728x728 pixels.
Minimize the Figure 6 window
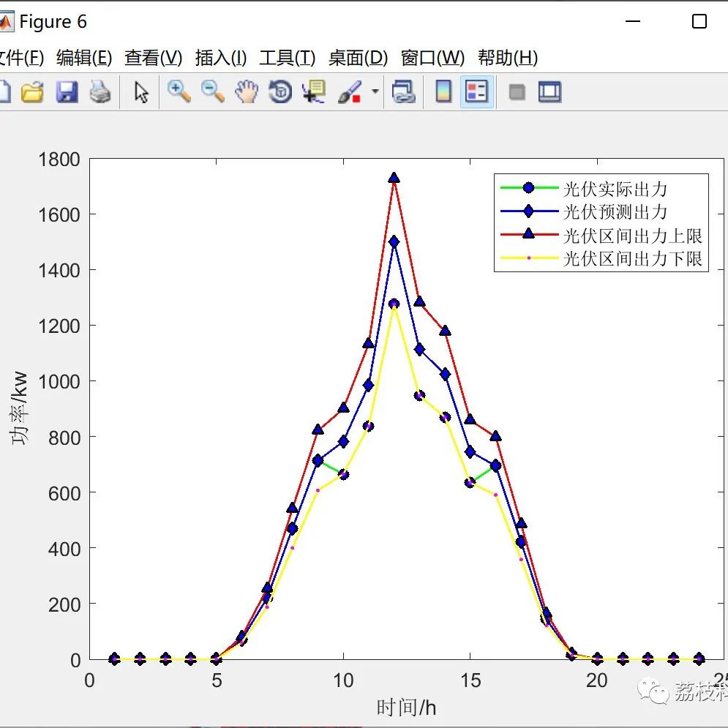(632, 21)
